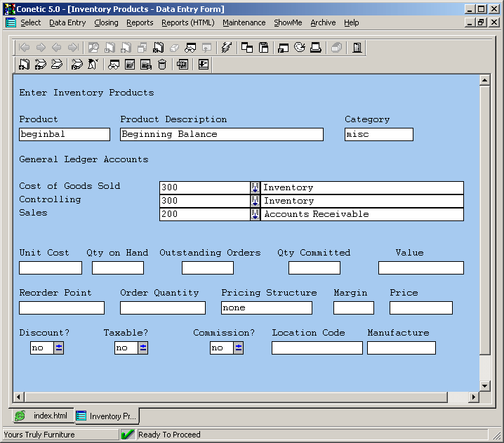This screenshot has width=504, height=443.
Task: Click binoculars search icon in second toolbar row
Action: 113,65
